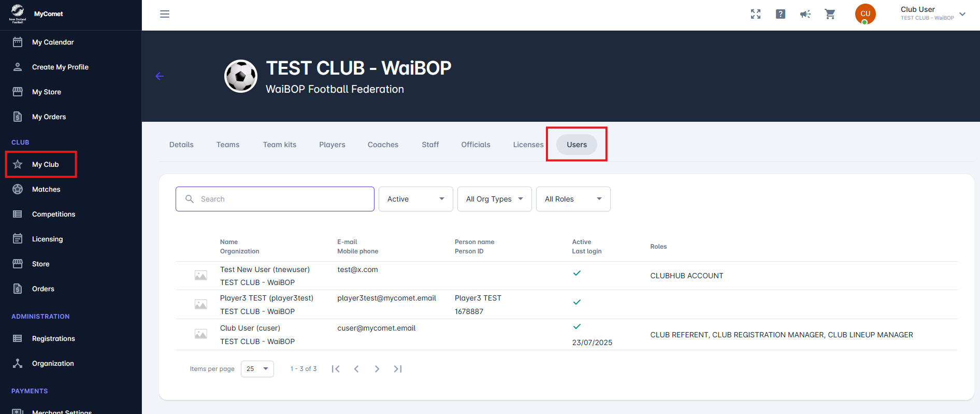Switch to the Officials tab

475,145
